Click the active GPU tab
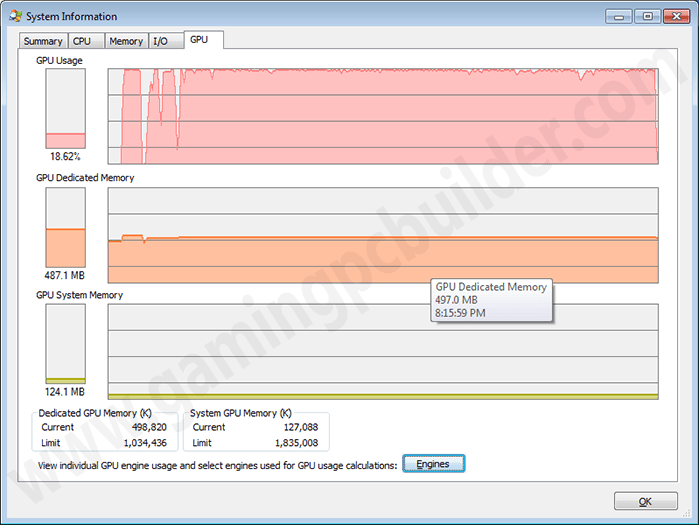This screenshot has width=700, height=525. click(204, 40)
